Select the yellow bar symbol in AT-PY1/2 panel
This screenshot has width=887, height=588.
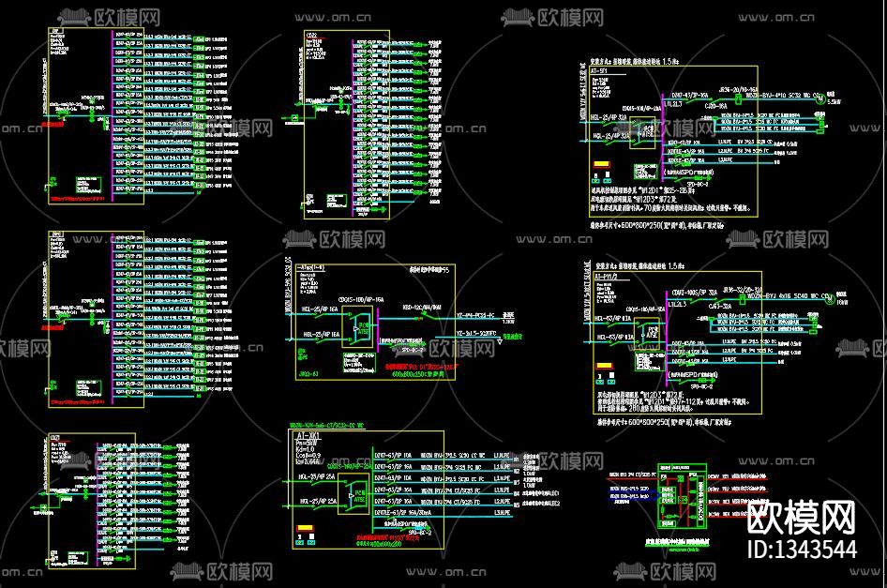pos(604,366)
